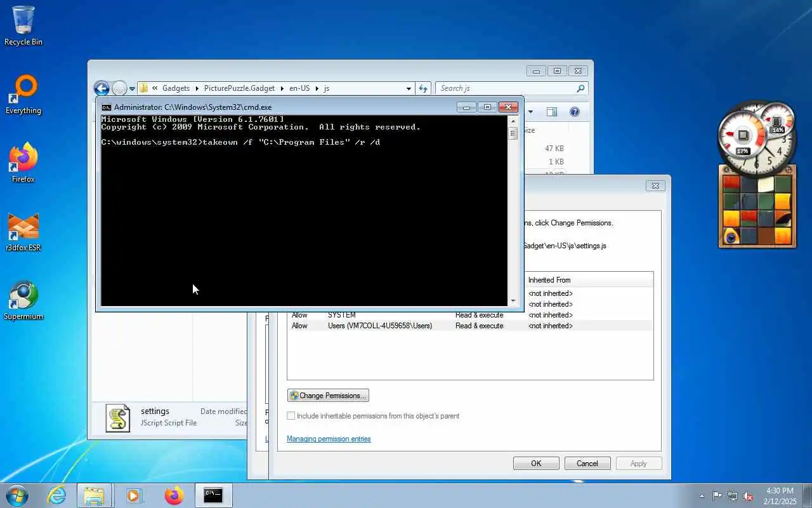Click OK in the security settings dialog
812x508 pixels.
click(x=536, y=464)
